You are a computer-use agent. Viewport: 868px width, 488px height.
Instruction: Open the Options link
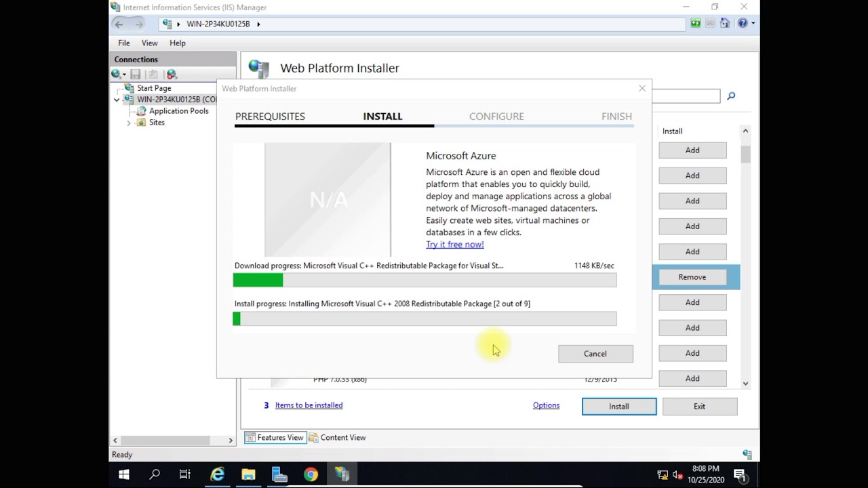(546, 405)
